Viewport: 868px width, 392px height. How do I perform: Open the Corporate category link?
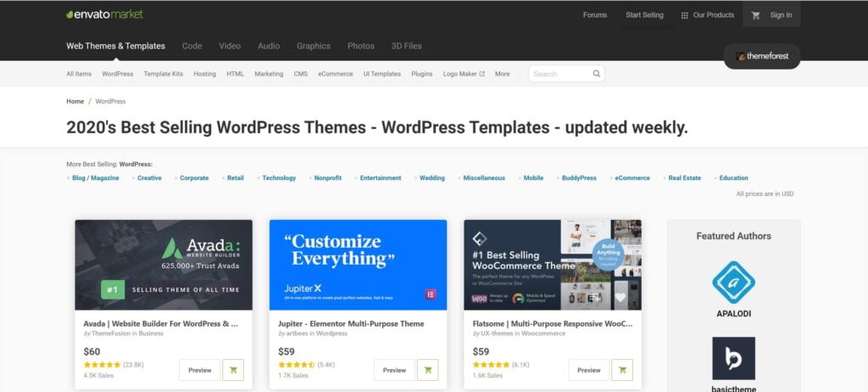[194, 178]
